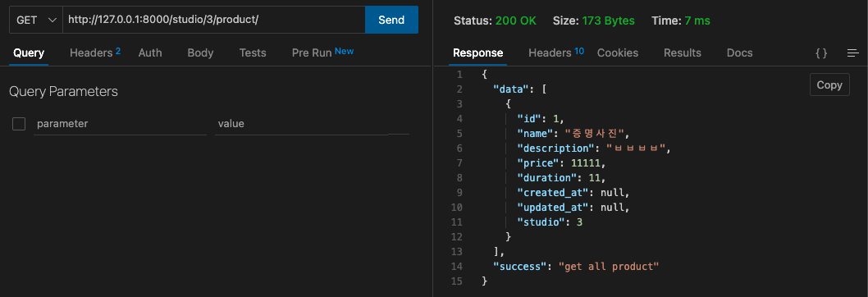Enable the query parameter checkbox
The image size is (868, 297).
point(19,124)
